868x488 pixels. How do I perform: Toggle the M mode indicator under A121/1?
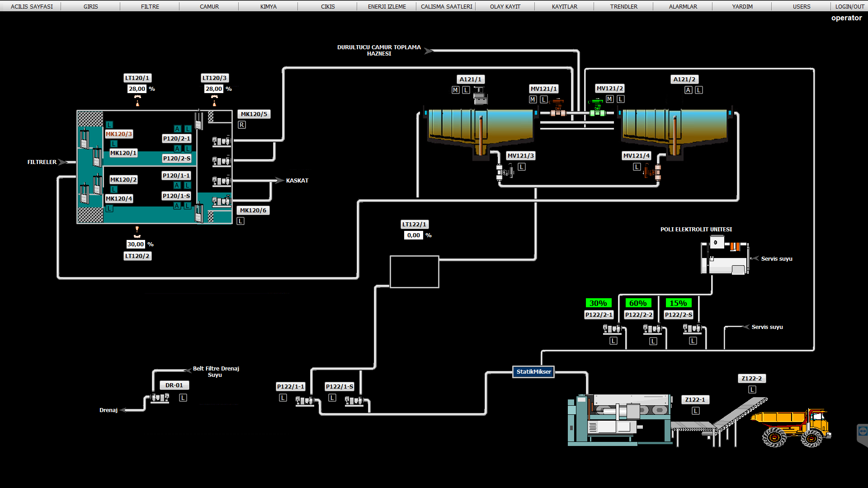(455, 90)
